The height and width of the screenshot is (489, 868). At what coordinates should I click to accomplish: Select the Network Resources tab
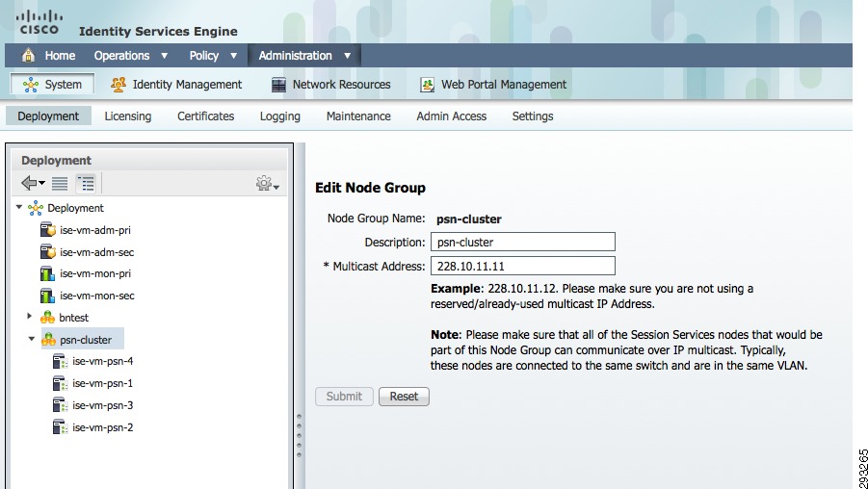coord(331,84)
